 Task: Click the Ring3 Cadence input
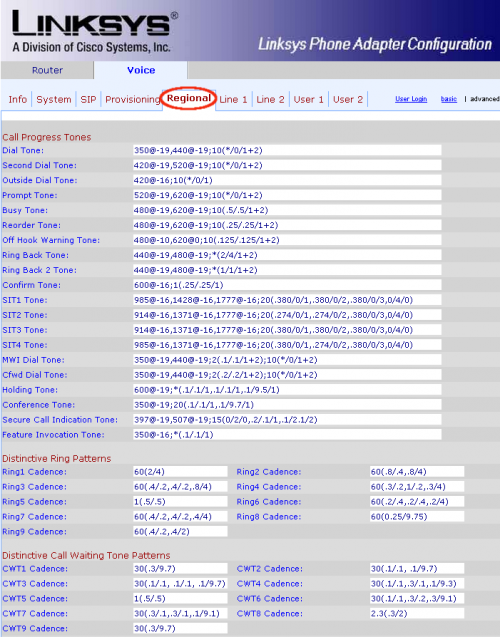coord(180,487)
